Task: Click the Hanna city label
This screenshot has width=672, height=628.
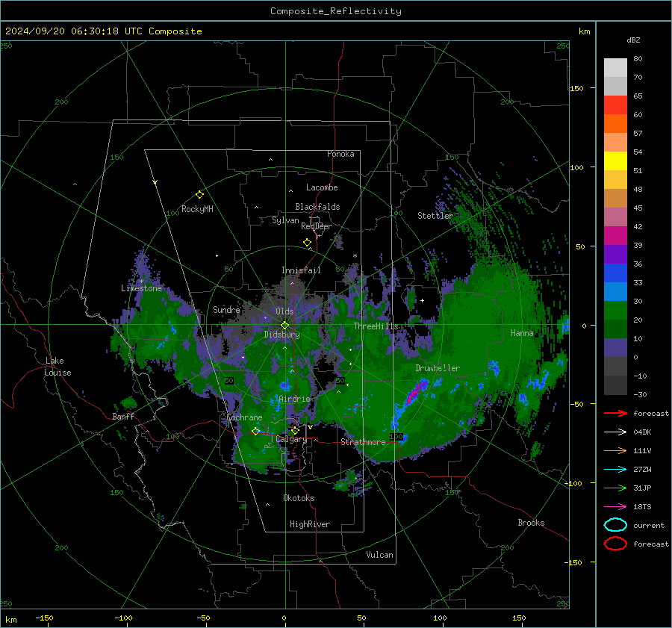Action: pyautogui.click(x=522, y=333)
